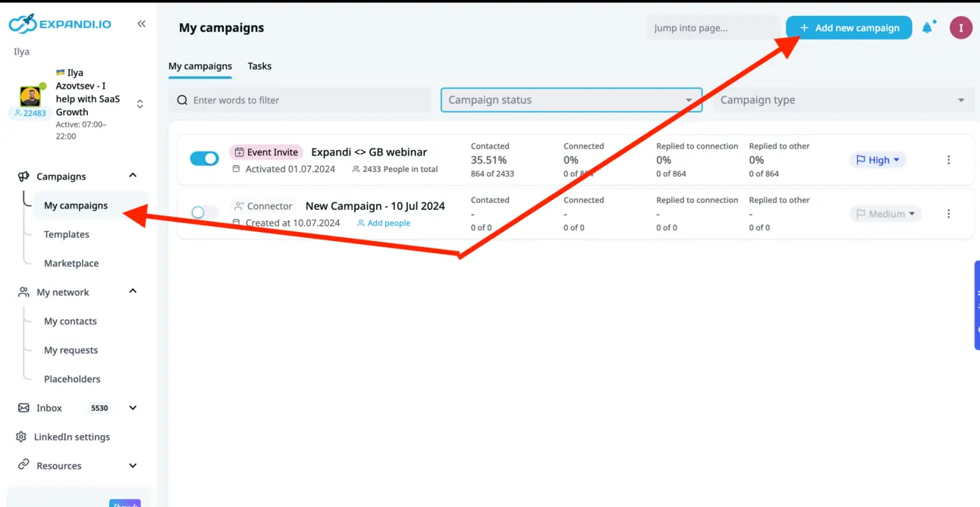Click the search magnifier icon in filter
The image size is (980, 507).
[182, 100]
